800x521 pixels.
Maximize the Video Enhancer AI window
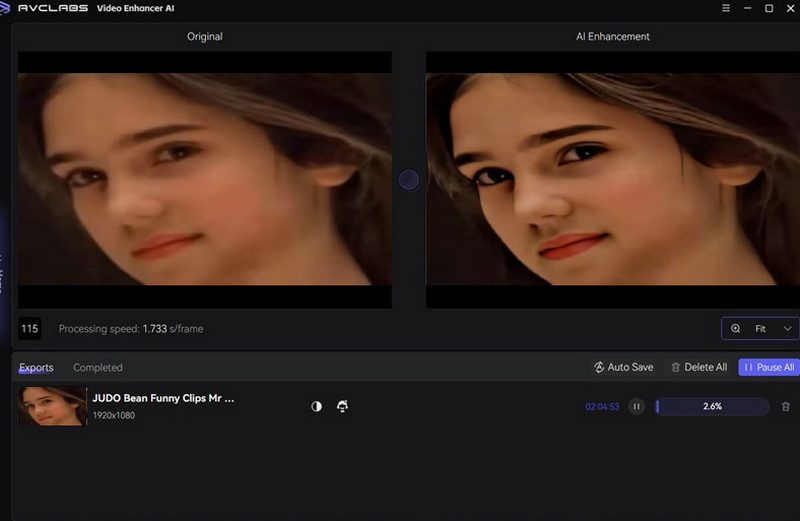[x=769, y=8]
